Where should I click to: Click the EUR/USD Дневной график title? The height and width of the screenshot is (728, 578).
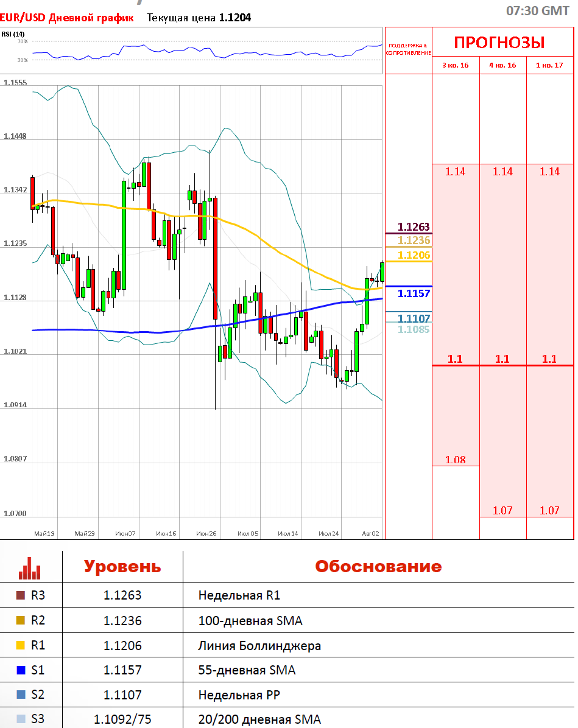point(67,18)
